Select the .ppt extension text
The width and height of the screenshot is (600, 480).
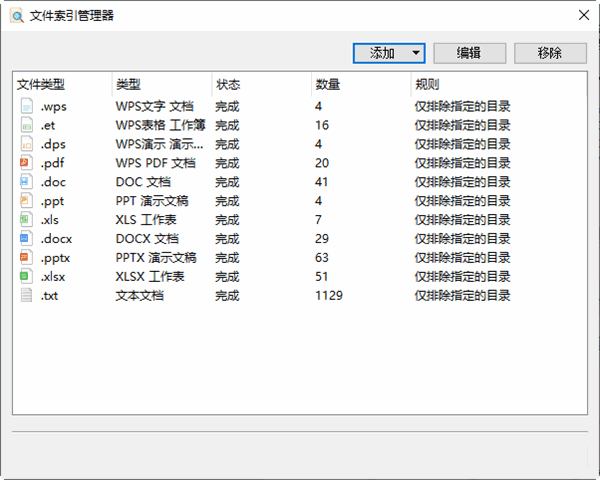coord(52,201)
